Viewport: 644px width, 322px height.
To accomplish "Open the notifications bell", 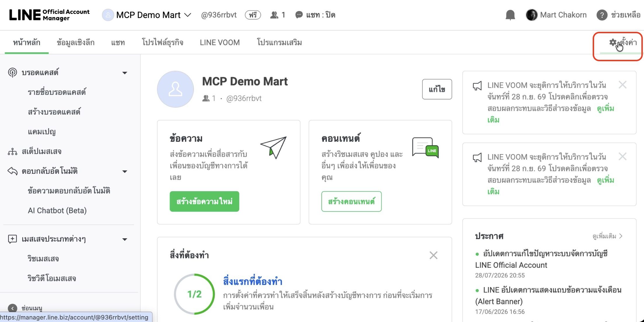I will [510, 15].
